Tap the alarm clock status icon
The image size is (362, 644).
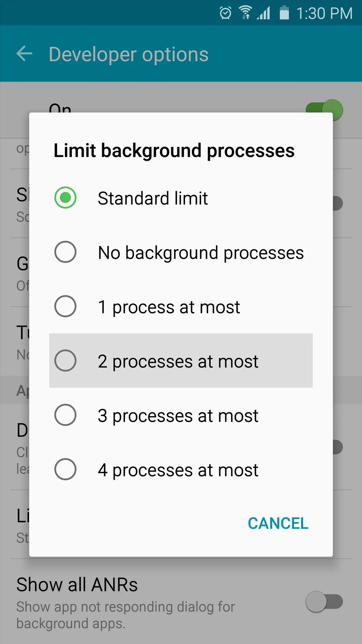[225, 13]
